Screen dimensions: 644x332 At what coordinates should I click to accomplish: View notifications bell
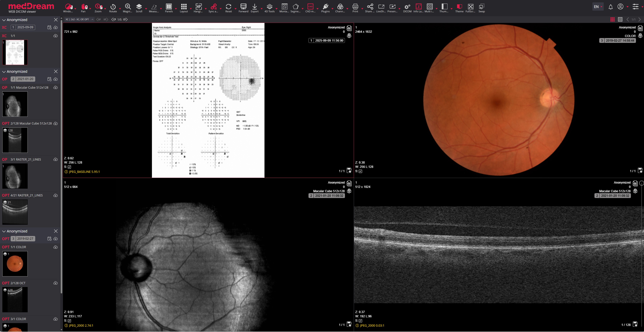pyautogui.click(x=610, y=7)
